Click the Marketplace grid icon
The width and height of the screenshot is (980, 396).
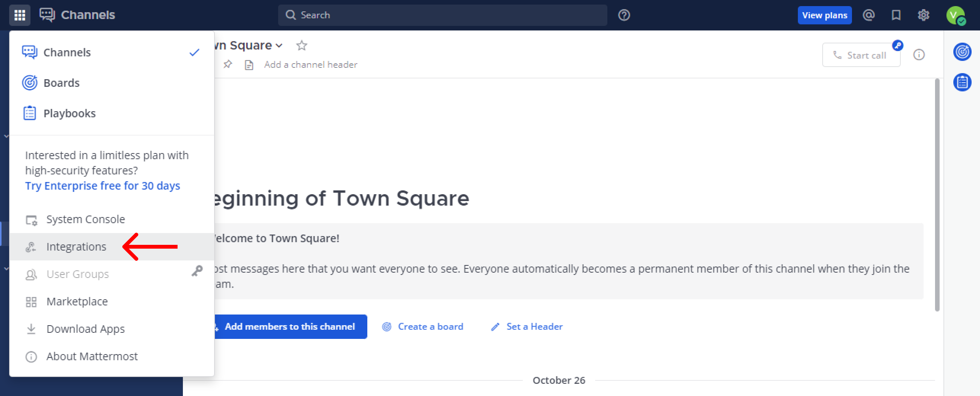[31, 302]
